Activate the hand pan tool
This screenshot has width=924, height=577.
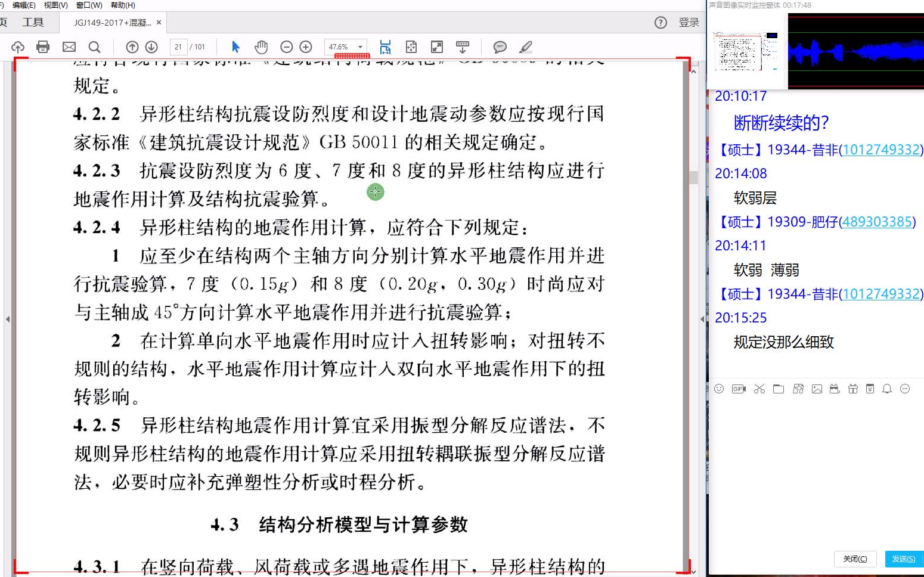[x=261, y=47]
